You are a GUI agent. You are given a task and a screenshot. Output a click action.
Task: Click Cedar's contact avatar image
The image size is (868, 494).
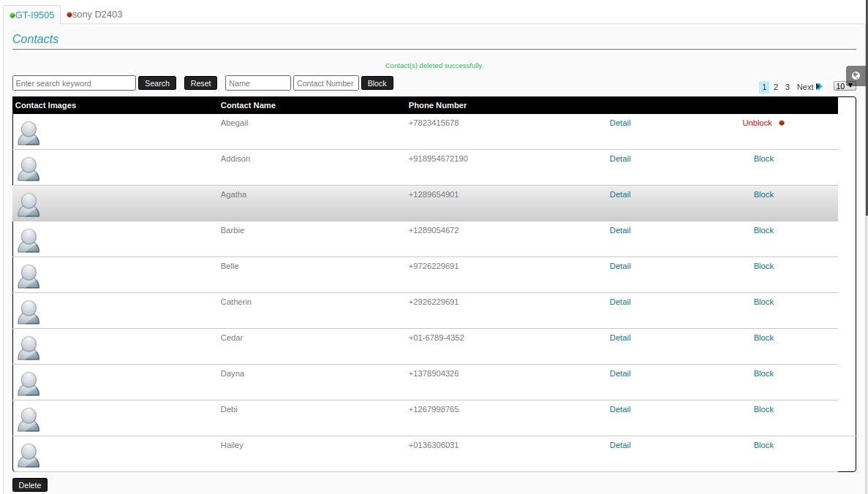[x=29, y=348]
